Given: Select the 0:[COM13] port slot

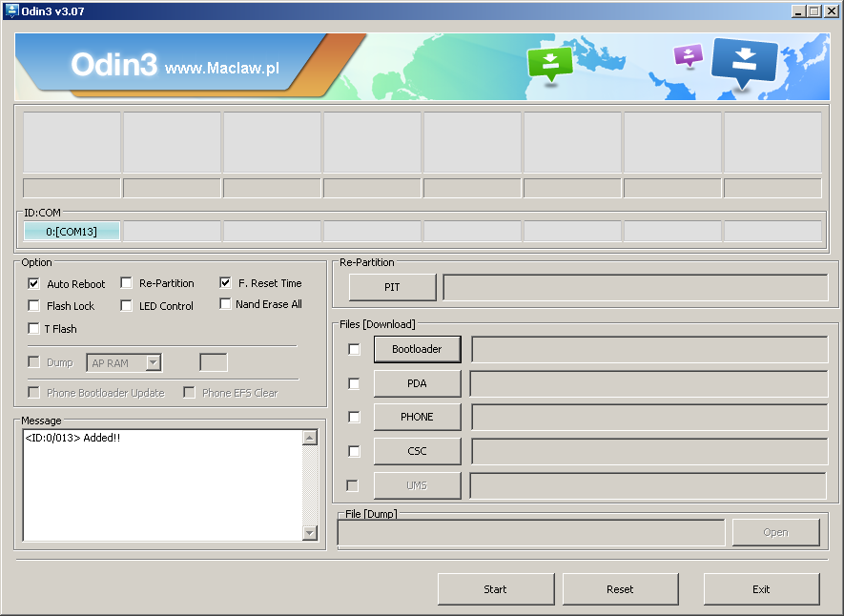Looking at the screenshot, I should coord(72,232).
